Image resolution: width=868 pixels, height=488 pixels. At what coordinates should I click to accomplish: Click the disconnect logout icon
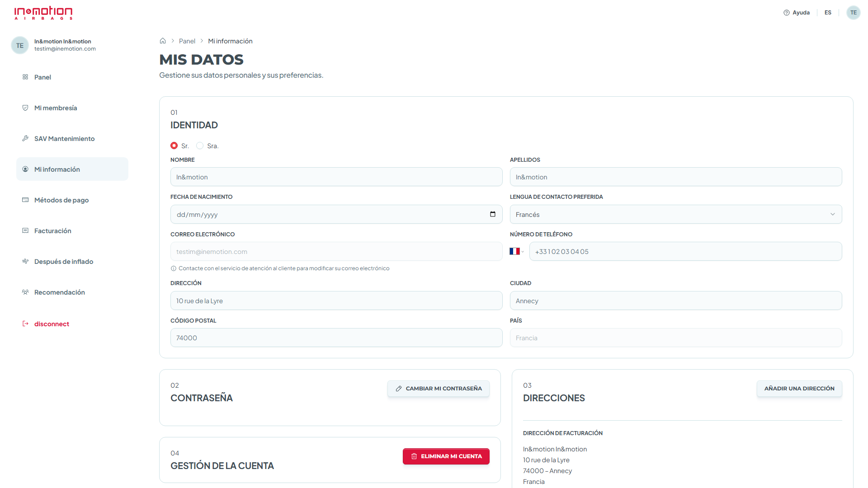(x=25, y=324)
